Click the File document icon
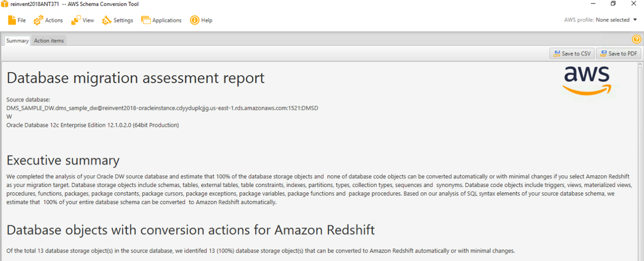The width and height of the screenshot is (644, 261). point(12,20)
